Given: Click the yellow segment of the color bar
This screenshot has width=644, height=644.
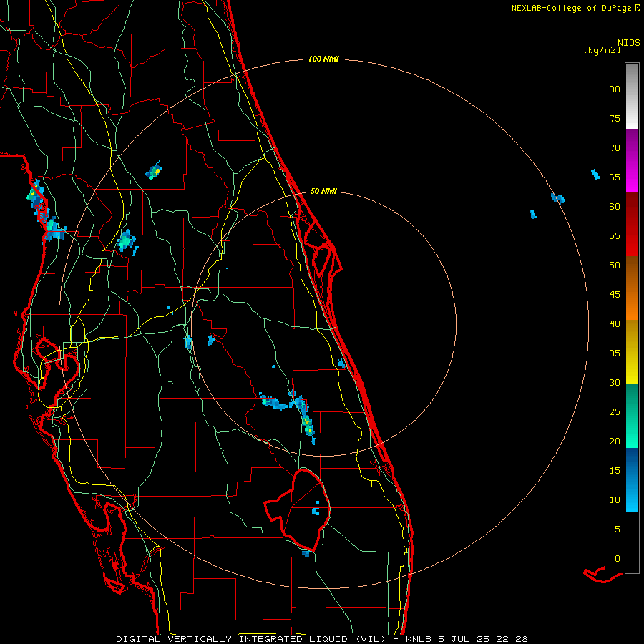Looking at the screenshot, I should click(x=632, y=352).
